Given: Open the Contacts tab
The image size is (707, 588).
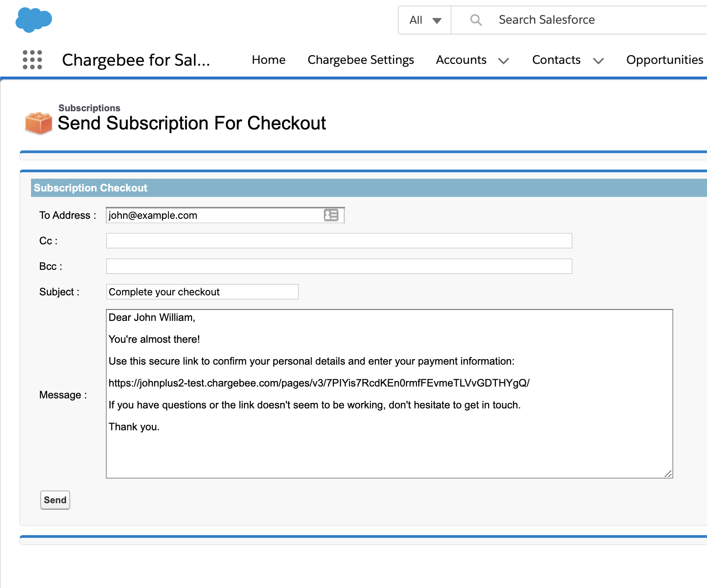Looking at the screenshot, I should pos(556,60).
